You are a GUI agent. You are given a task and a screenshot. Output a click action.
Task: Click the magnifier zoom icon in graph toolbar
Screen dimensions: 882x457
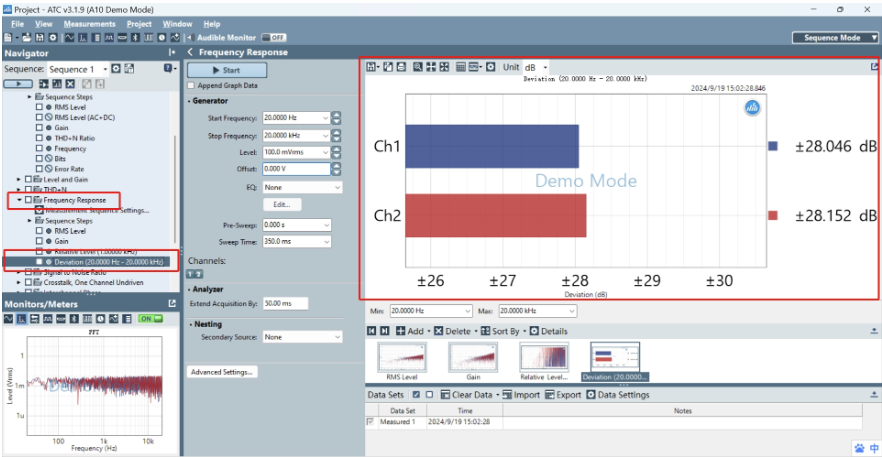pyautogui.click(x=418, y=67)
